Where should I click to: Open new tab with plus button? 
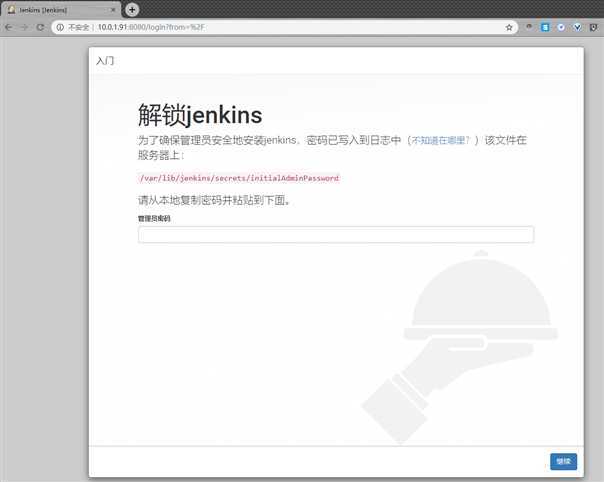[x=132, y=10]
